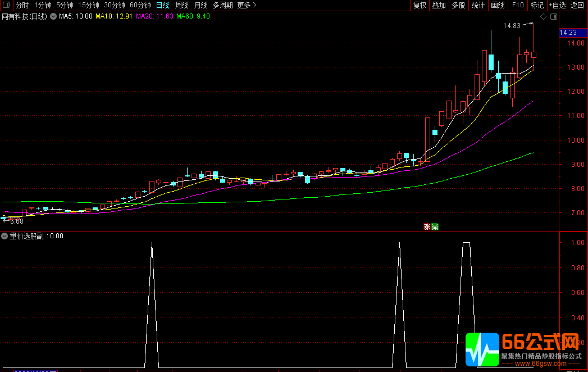
Task: Select the 60分钟 period tab
Action: (x=140, y=5)
